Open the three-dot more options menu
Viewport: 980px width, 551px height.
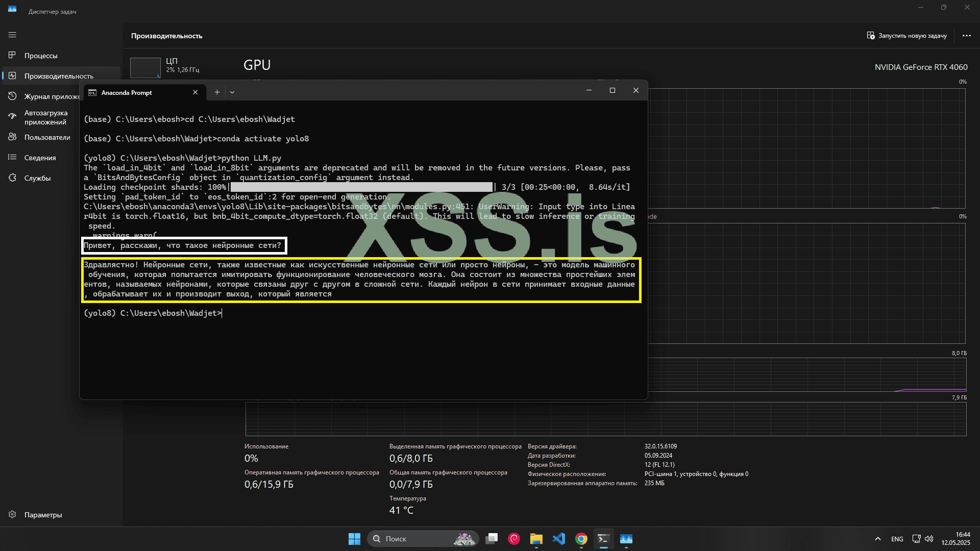coord(966,36)
